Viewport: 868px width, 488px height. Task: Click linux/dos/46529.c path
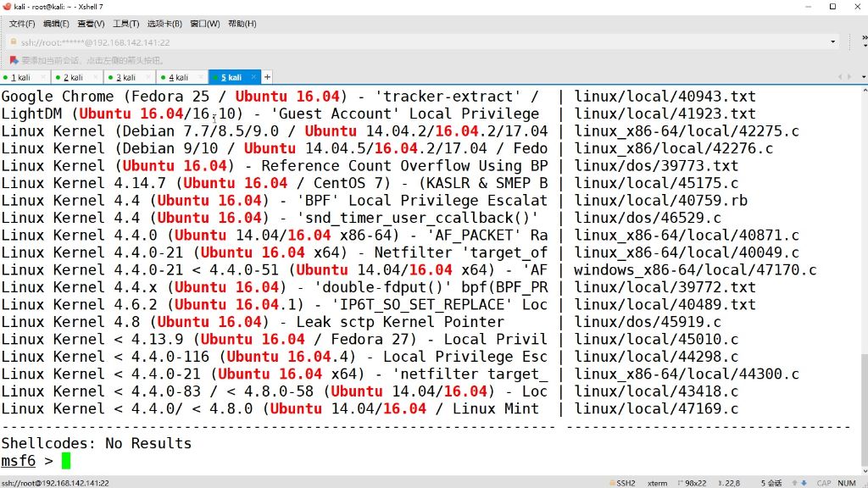[x=648, y=218]
